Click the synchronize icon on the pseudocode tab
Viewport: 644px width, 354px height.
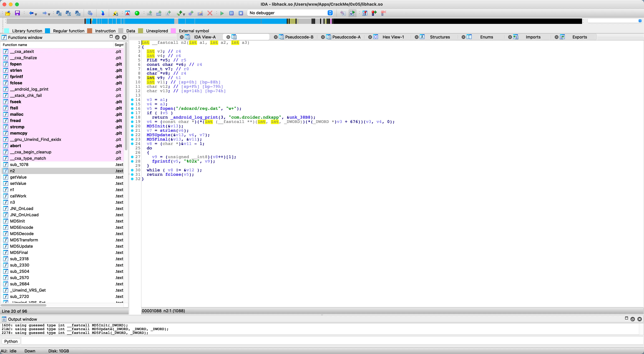[x=234, y=37]
